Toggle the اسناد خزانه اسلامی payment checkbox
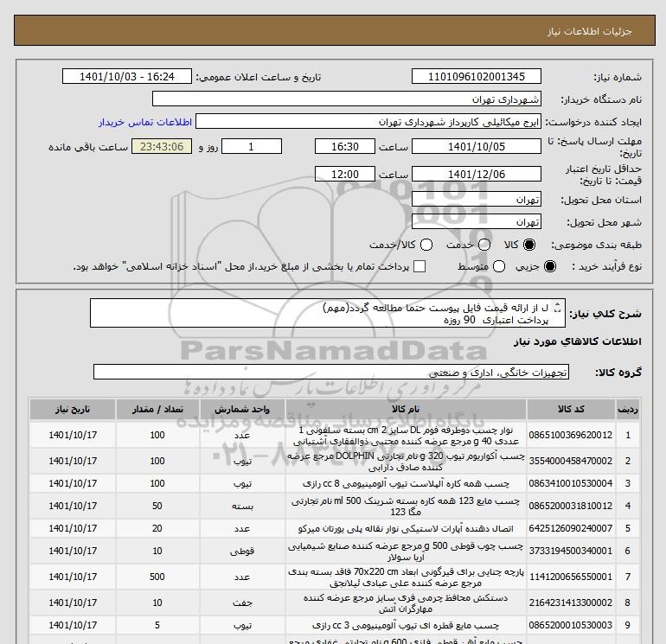The width and height of the screenshot is (666, 644). [419, 266]
